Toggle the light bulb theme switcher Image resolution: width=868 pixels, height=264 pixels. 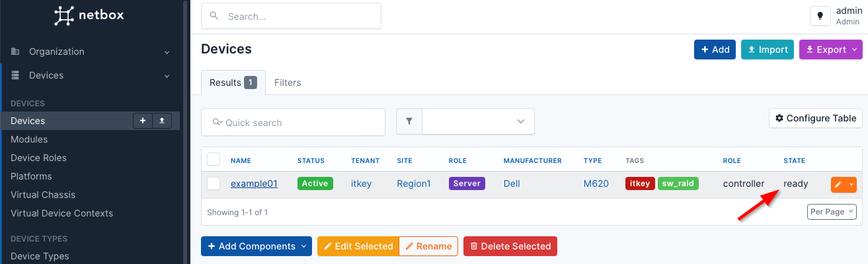tap(820, 16)
